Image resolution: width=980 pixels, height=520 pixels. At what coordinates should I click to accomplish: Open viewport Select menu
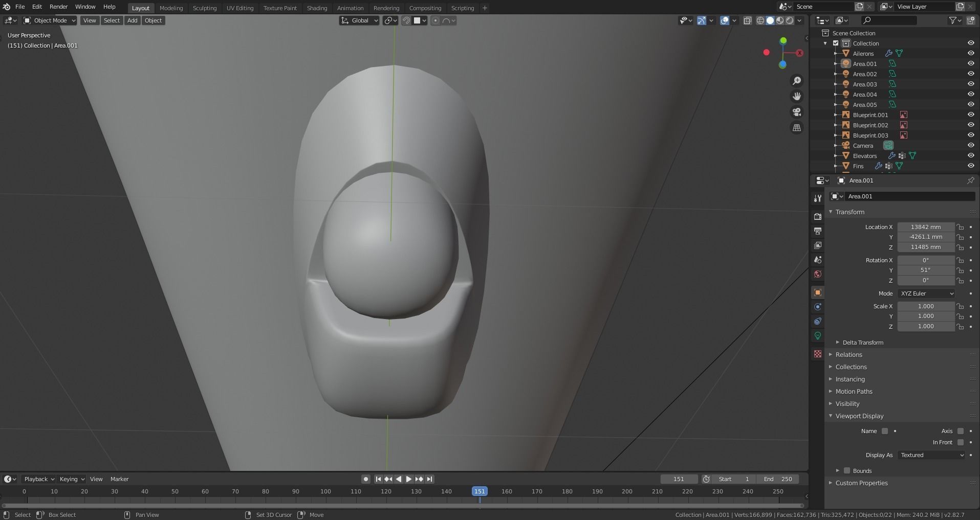[x=112, y=20]
